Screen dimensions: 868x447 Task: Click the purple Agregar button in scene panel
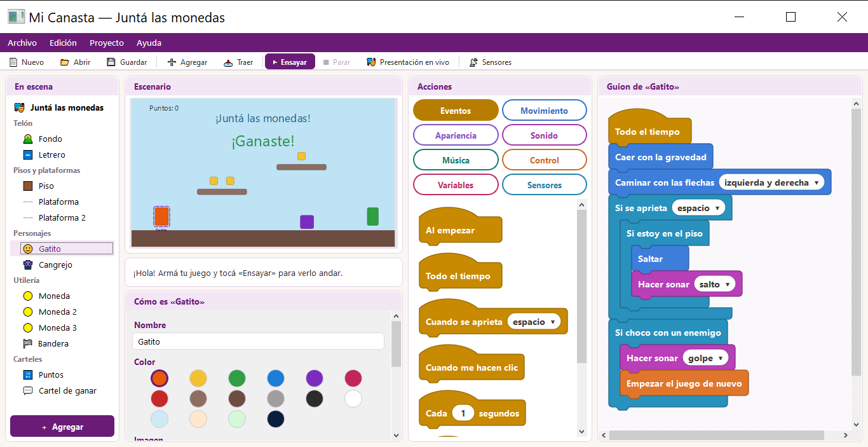point(62,427)
